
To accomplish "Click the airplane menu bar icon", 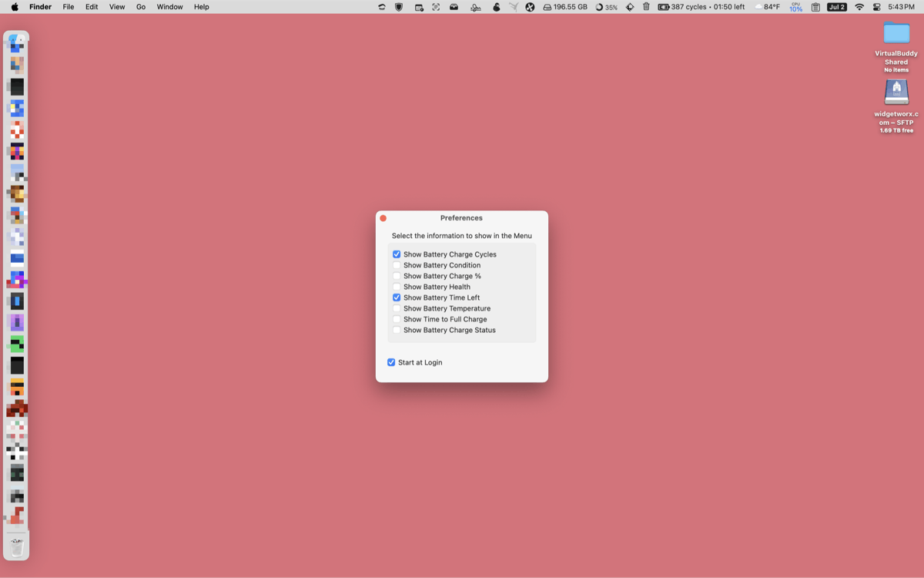I will click(513, 7).
